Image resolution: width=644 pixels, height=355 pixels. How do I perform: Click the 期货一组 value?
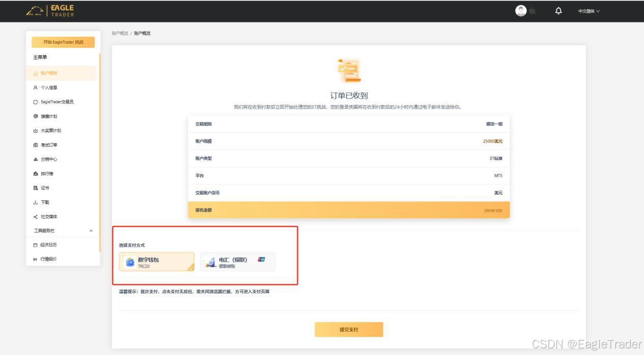pyautogui.click(x=494, y=124)
